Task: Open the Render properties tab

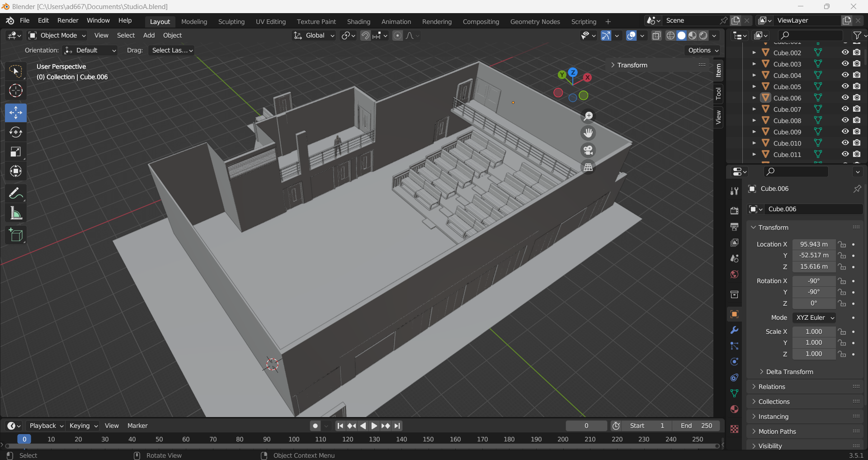Action: point(734,211)
